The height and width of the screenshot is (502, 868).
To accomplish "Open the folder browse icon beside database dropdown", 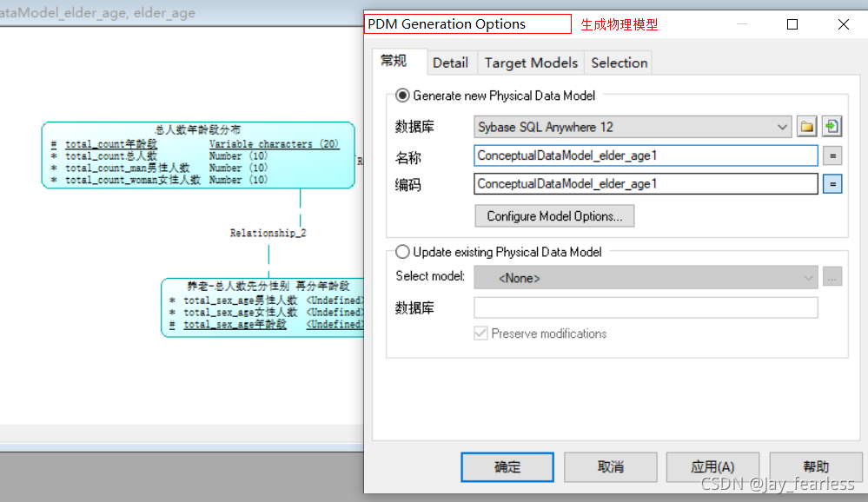I will tap(805, 126).
